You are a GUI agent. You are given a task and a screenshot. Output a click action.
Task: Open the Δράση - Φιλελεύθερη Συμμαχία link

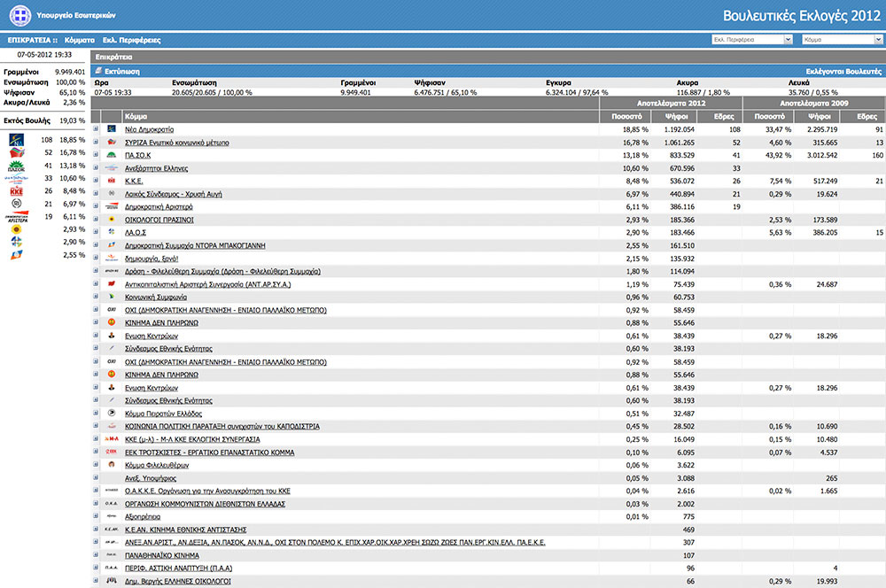pos(222,271)
